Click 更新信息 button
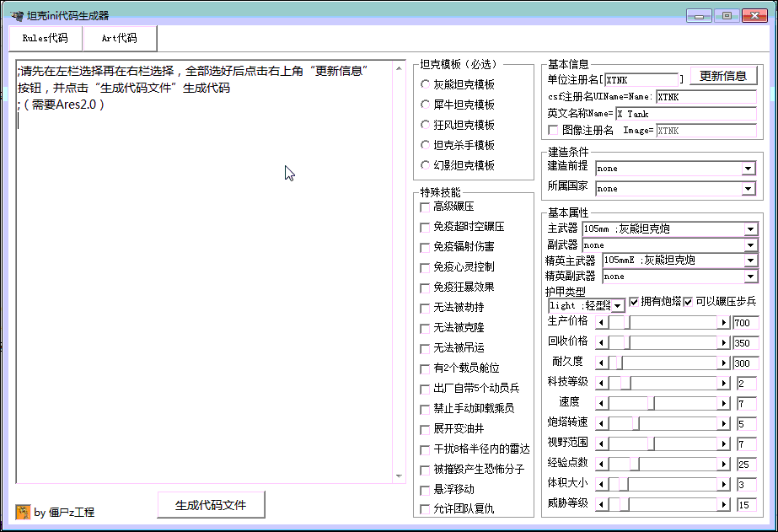 (723, 76)
